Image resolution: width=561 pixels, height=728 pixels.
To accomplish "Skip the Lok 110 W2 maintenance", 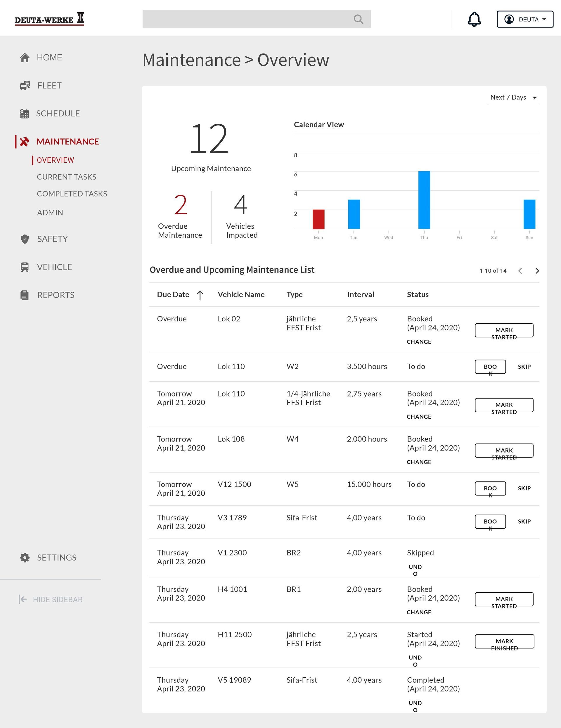I will (x=524, y=367).
